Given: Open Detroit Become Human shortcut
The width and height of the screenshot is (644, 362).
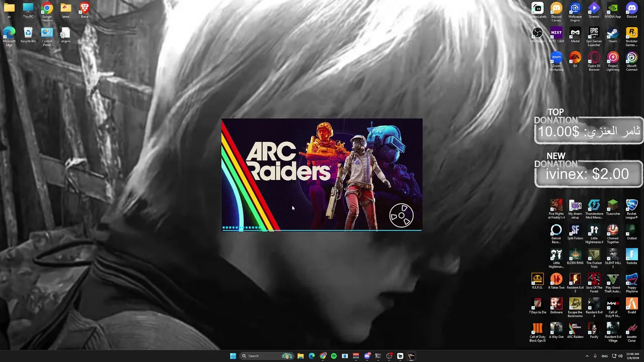Looking at the screenshot, I should click(x=556, y=234).
